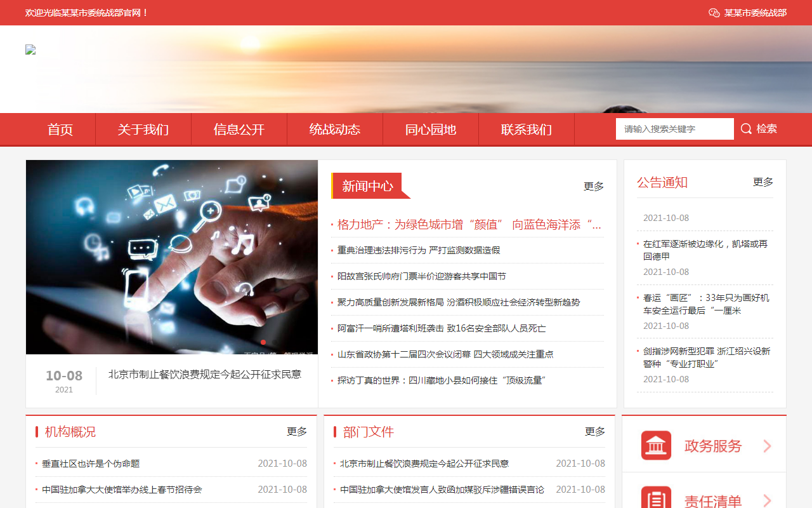Open the 统战动态 menu item

335,130
